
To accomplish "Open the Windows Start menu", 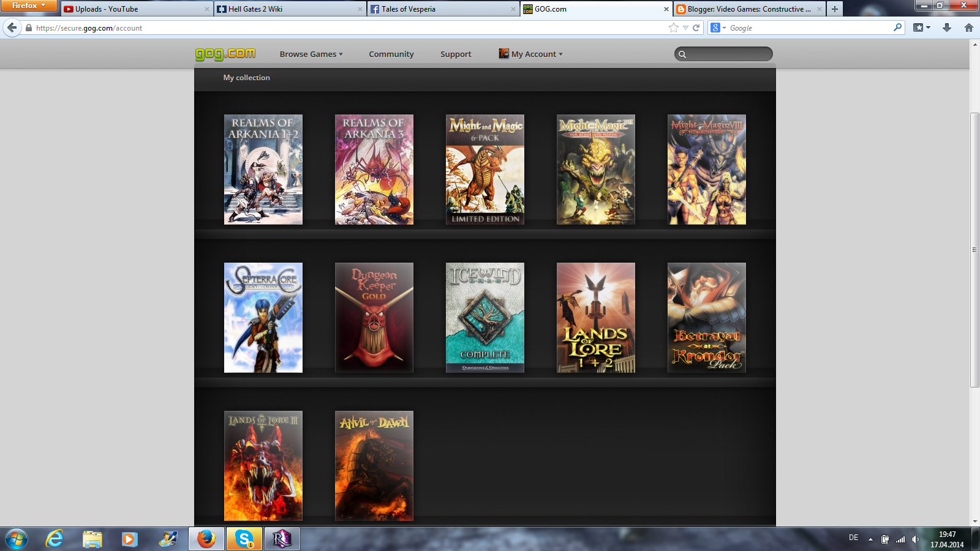I will [x=17, y=539].
